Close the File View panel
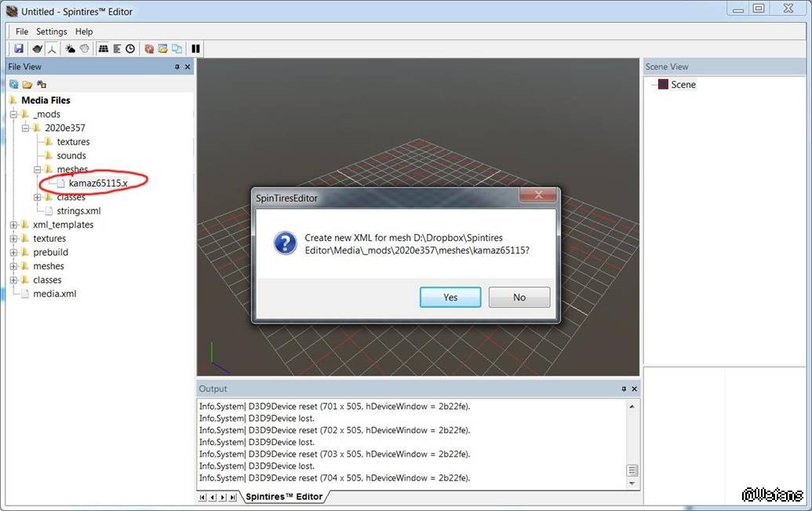The height and width of the screenshot is (511, 812). point(188,67)
